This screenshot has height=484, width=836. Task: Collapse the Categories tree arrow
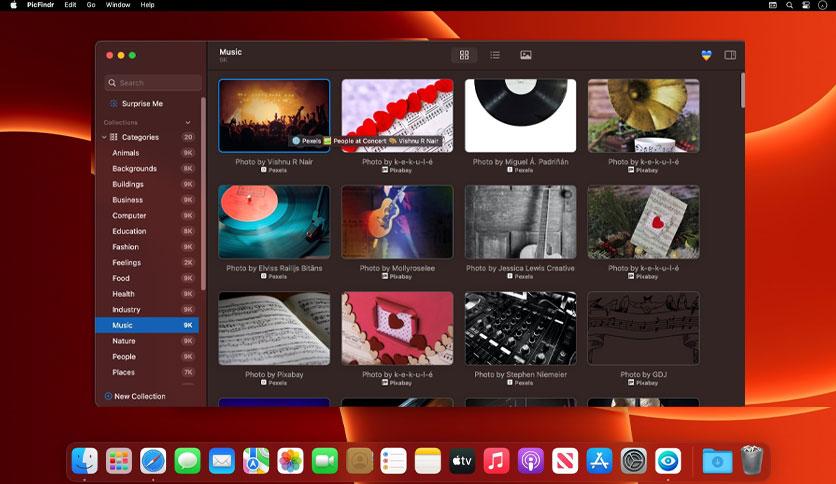coord(104,137)
